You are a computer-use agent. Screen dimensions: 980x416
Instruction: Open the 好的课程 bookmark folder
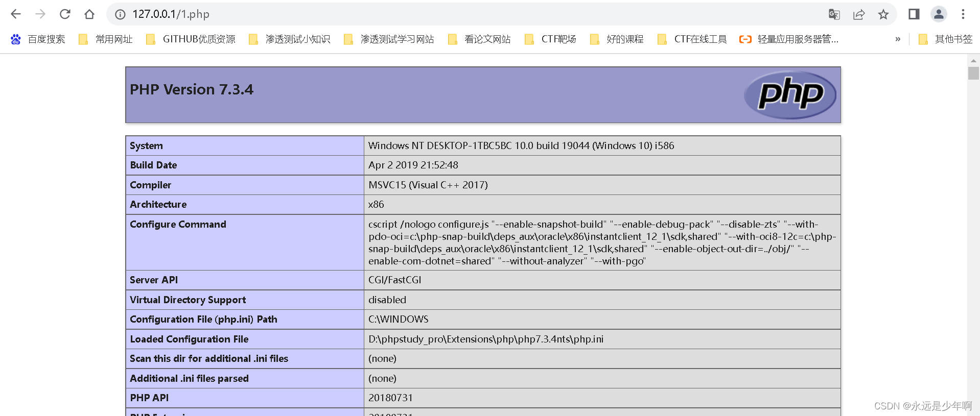tap(616, 39)
